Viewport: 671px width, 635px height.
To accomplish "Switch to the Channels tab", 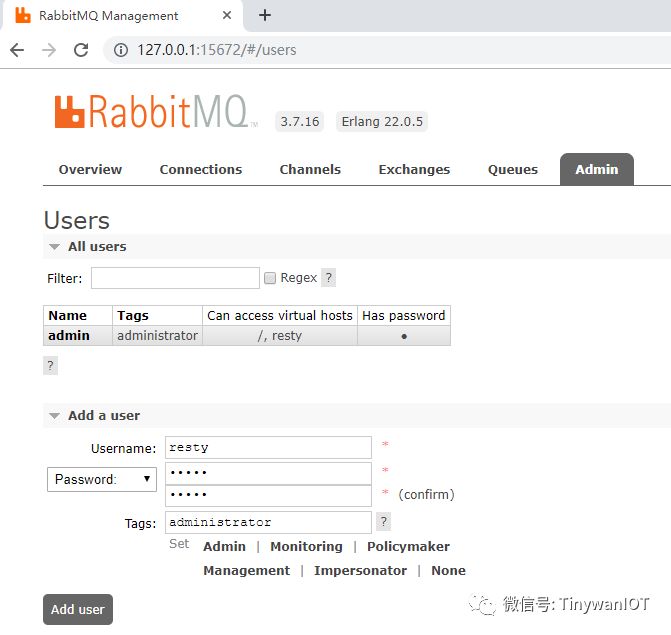I will click(x=310, y=169).
